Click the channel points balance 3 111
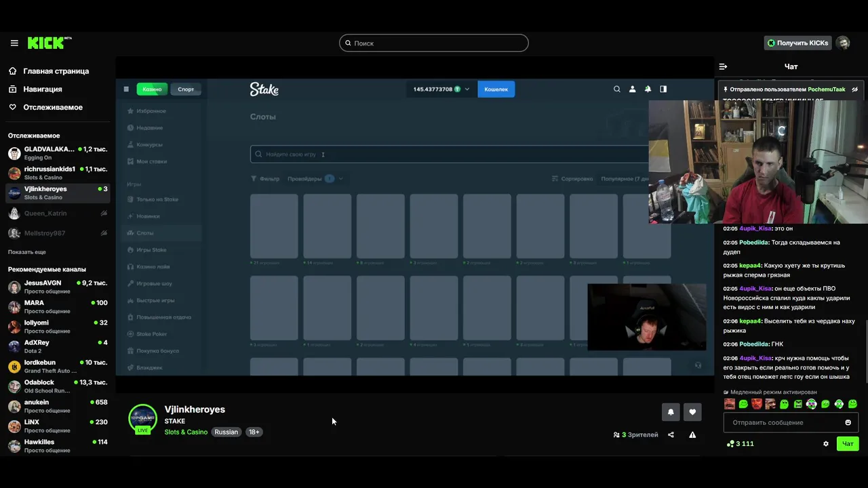The width and height of the screenshot is (868, 488). pyautogui.click(x=741, y=444)
